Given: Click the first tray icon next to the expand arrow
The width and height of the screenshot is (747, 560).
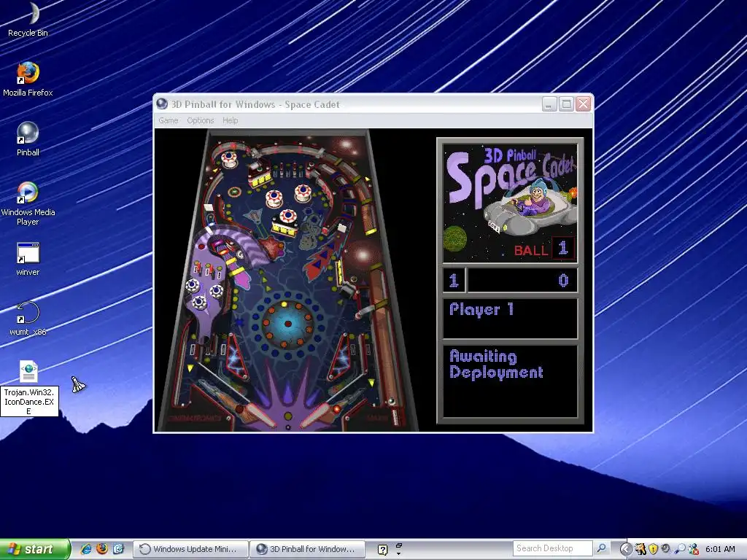Looking at the screenshot, I should tap(640, 549).
